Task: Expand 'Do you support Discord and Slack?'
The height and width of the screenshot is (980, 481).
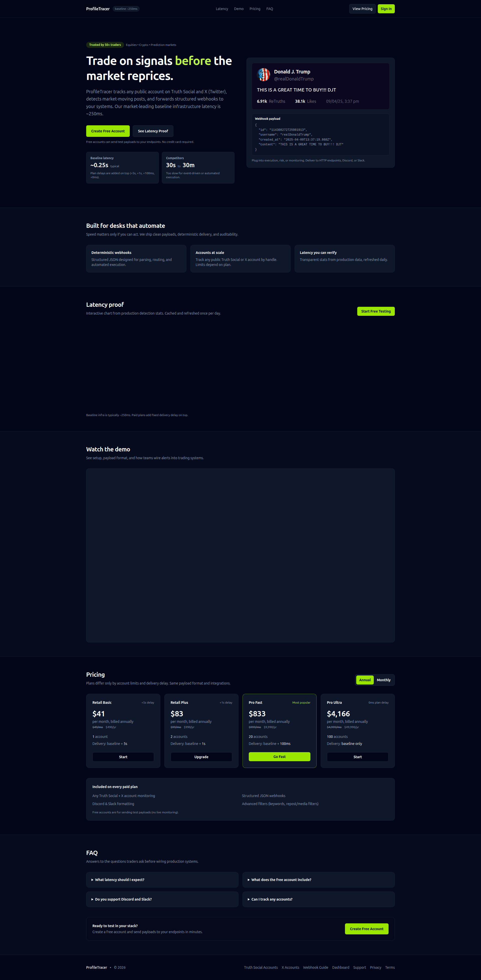Action: (162, 899)
